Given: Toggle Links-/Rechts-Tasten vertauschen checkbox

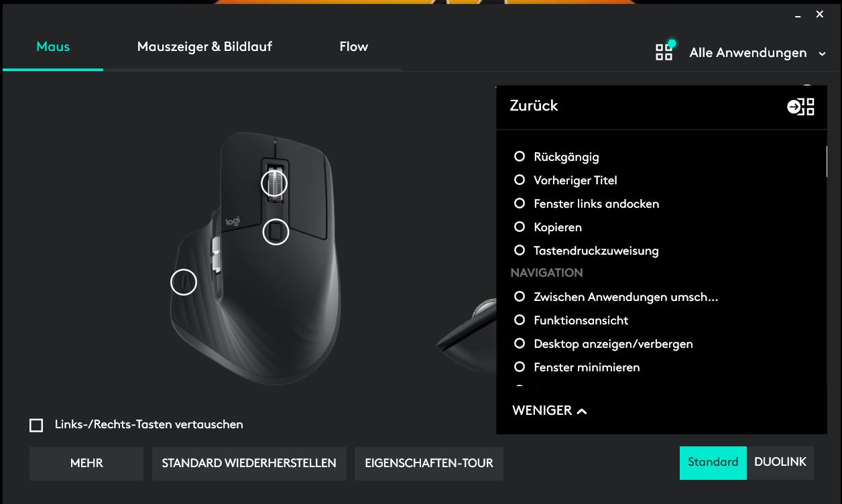Looking at the screenshot, I should (x=36, y=425).
